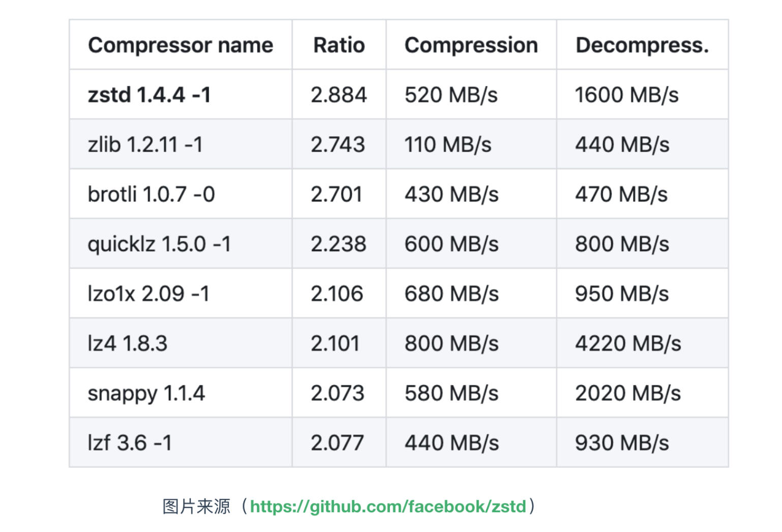Click the Ratio column header
Screen dimensions: 782x532
tap(339, 45)
